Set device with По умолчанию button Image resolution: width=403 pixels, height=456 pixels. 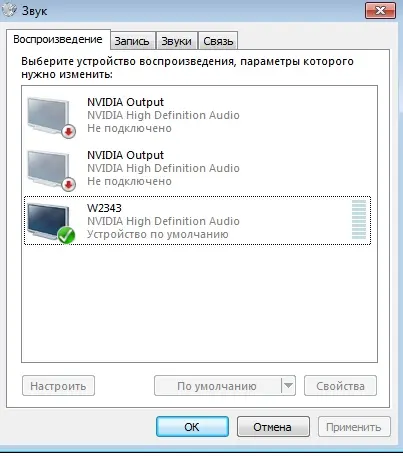coord(217,386)
